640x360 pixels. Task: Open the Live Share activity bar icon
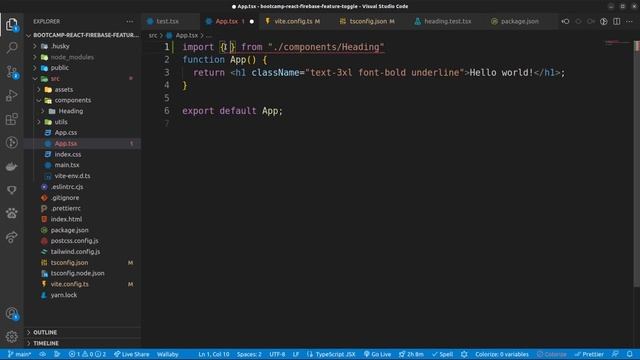click(12, 237)
